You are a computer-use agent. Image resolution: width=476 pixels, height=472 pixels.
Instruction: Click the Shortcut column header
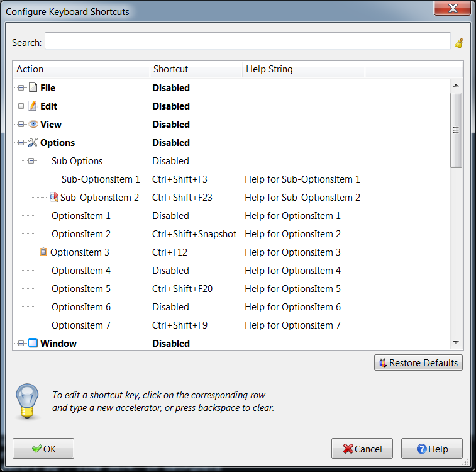coord(195,69)
